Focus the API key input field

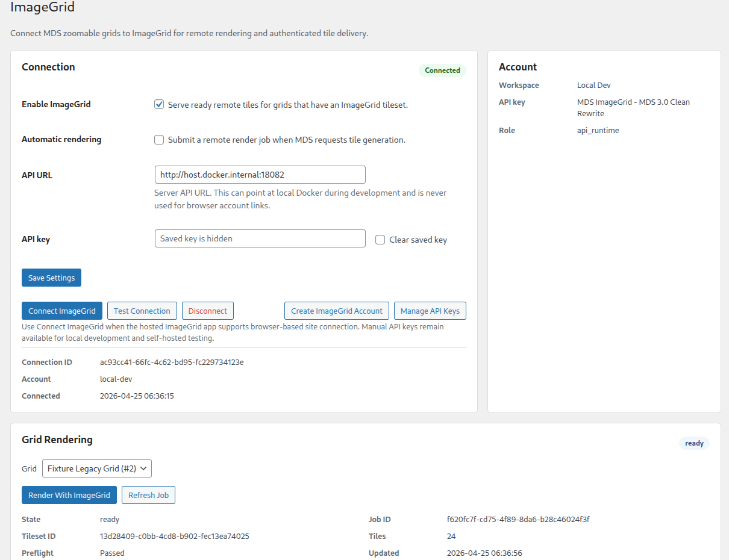(x=260, y=238)
